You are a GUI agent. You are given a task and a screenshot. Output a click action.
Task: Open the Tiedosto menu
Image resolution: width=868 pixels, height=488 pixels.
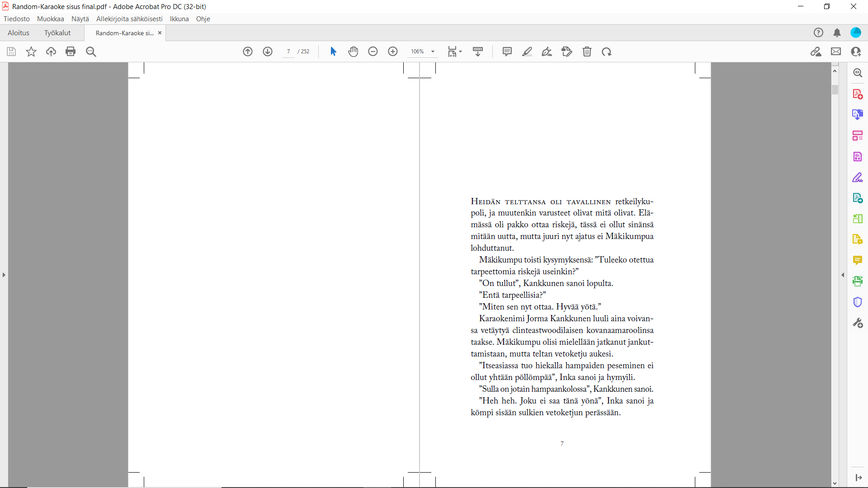click(x=17, y=19)
